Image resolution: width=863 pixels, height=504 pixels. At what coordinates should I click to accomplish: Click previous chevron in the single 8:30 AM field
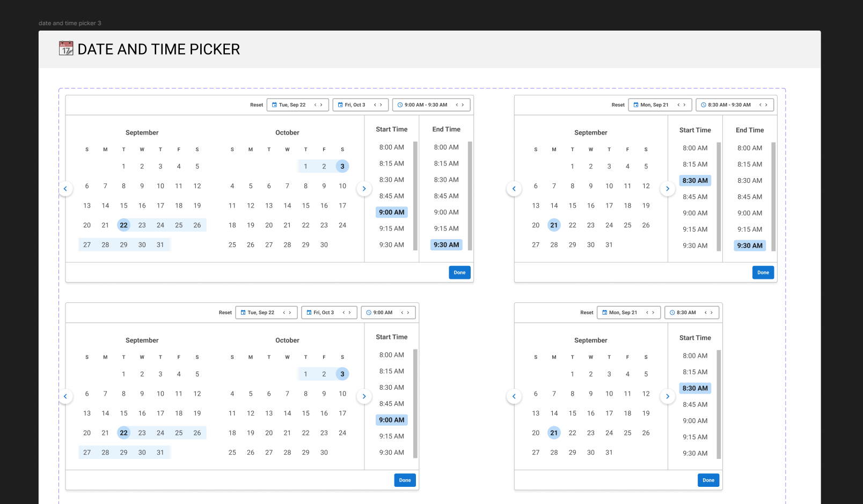(705, 313)
